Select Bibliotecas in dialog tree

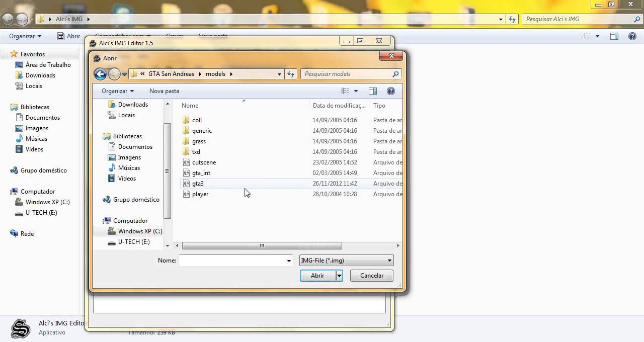coord(127,136)
